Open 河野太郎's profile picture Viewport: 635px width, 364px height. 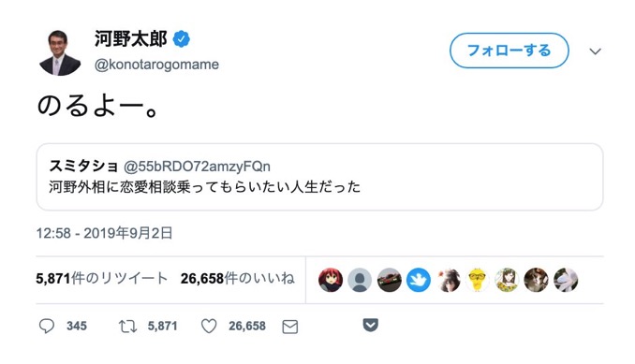click(x=60, y=52)
